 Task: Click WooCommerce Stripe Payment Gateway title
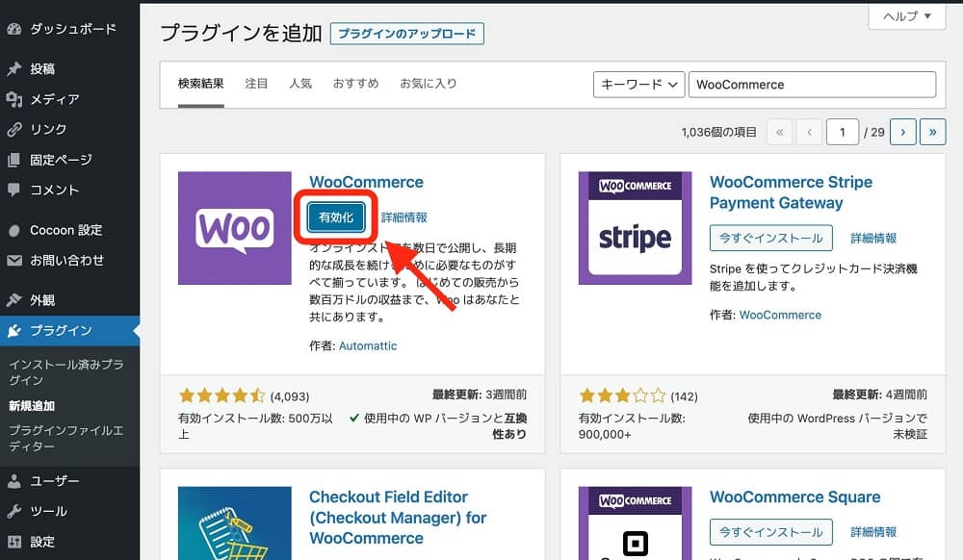(x=791, y=192)
